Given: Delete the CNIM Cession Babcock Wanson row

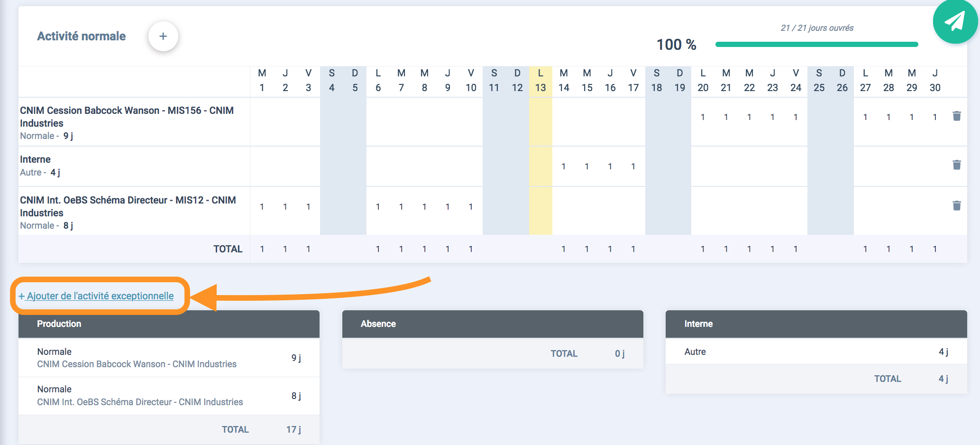Looking at the screenshot, I should click(x=957, y=116).
